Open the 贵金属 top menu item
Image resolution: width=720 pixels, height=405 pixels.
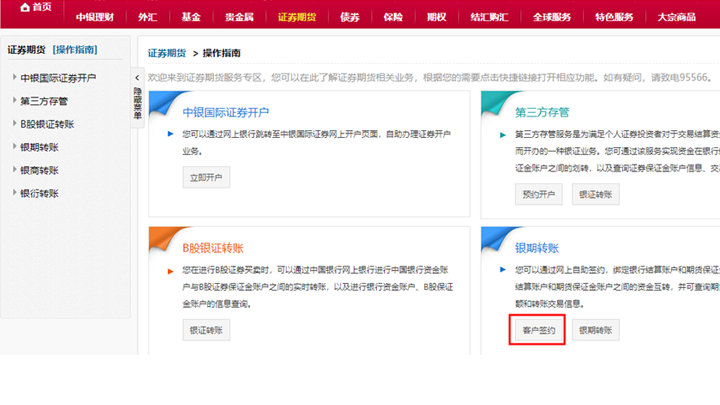pos(237,17)
